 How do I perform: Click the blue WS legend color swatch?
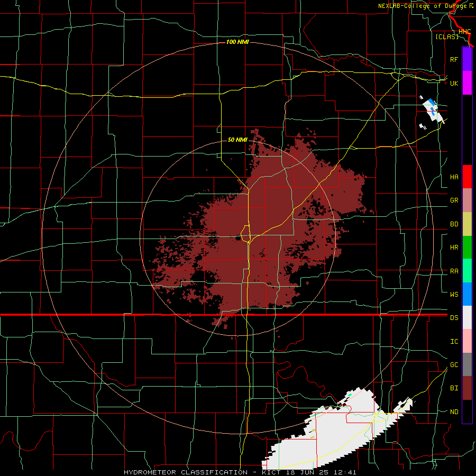[x=467, y=294]
